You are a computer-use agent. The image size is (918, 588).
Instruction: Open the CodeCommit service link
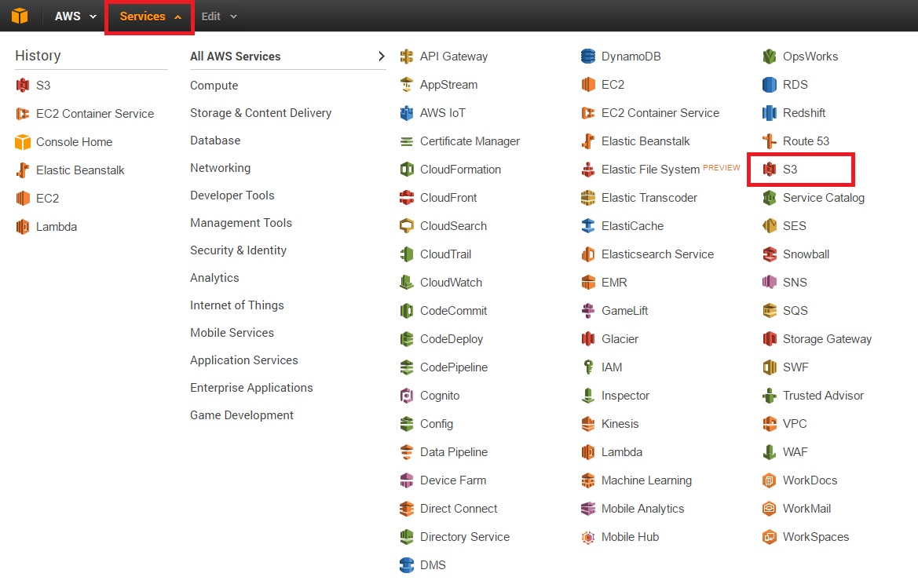coord(453,311)
